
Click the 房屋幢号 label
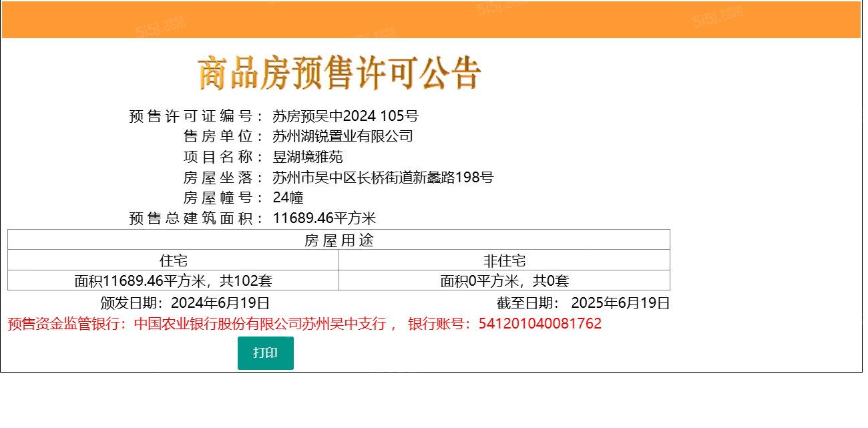click(x=224, y=198)
